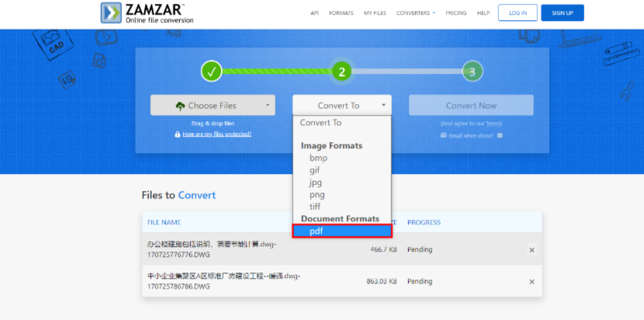Click the Zamzar logo icon
Viewport: 644px width, 320px height.
[x=111, y=12]
